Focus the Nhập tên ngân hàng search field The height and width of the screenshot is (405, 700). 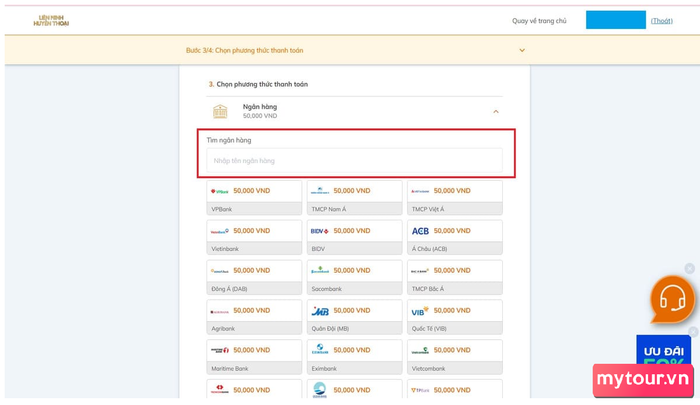354,160
